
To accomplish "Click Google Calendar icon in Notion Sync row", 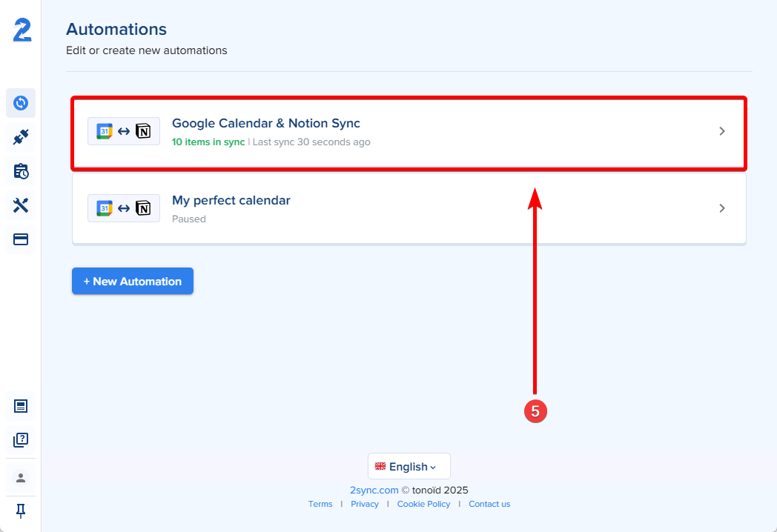I will (105, 131).
